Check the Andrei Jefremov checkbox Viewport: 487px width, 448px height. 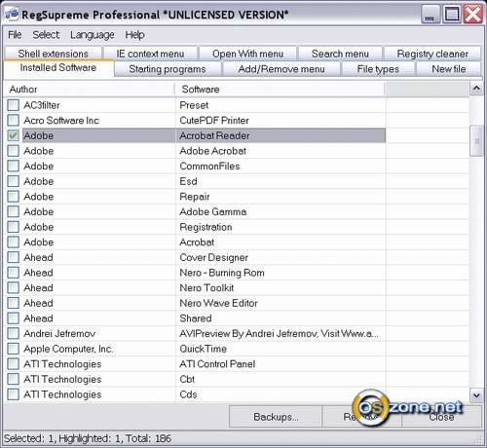[x=14, y=333]
